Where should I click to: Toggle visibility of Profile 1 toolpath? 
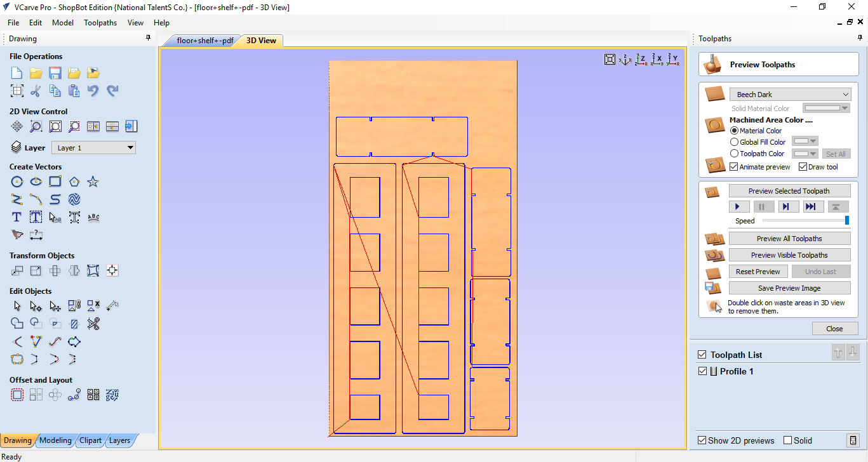tap(702, 371)
